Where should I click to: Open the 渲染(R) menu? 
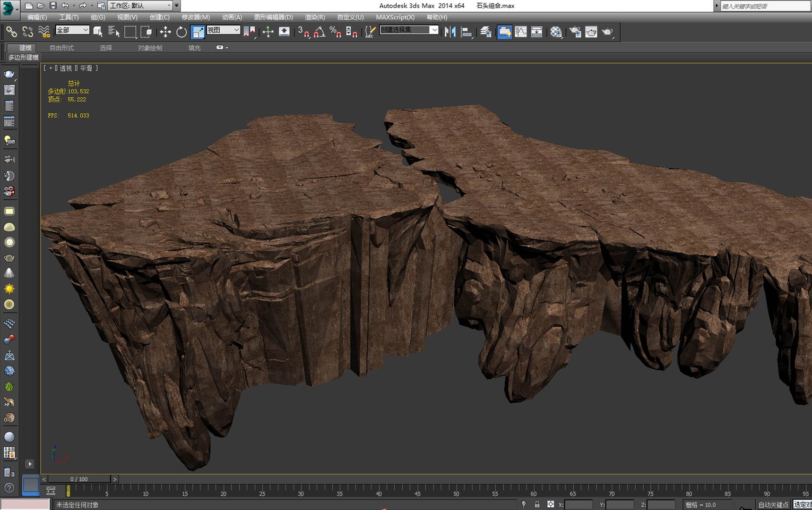click(x=315, y=17)
